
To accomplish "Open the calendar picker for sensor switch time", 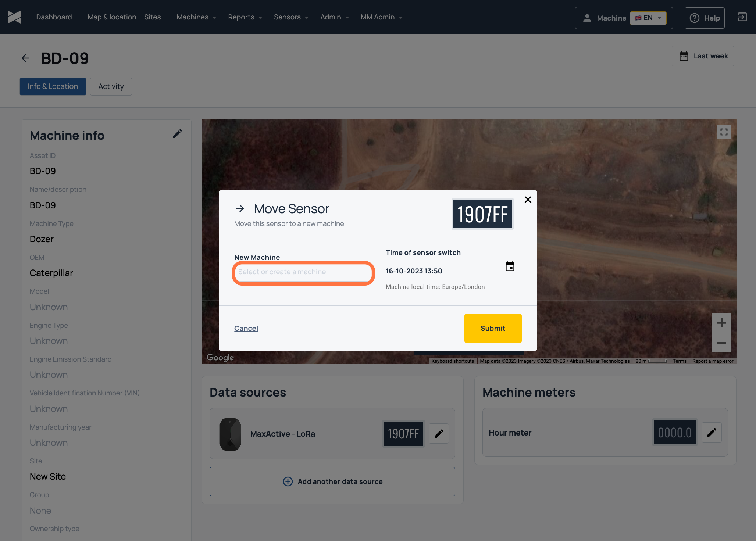I will (510, 266).
